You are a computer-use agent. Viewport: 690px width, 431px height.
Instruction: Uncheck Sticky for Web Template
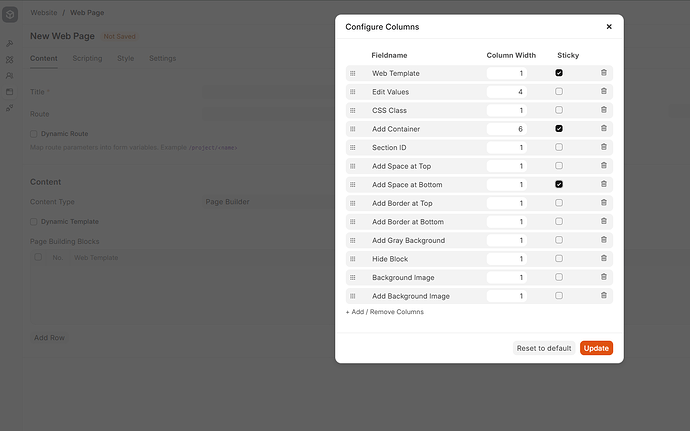[x=559, y=73]
